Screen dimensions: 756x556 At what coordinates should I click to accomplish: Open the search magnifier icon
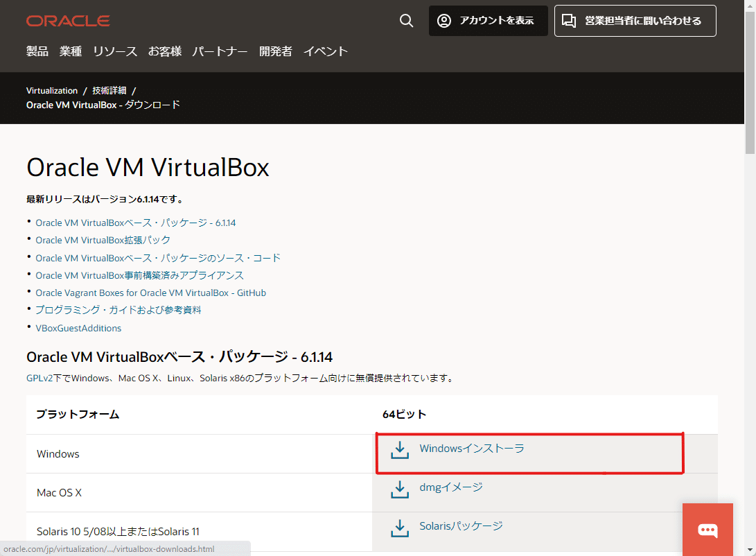click(x=407, y=21)
